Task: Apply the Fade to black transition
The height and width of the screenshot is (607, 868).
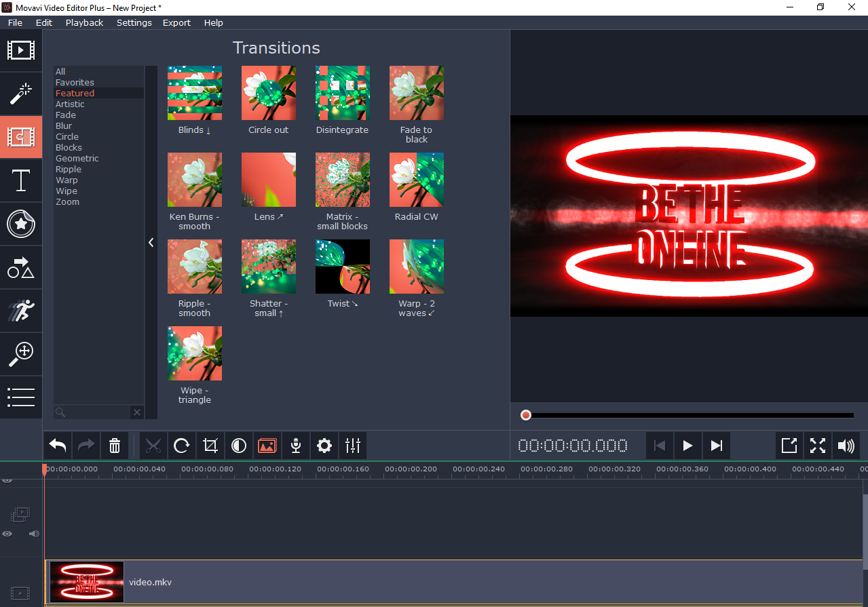Action: [416, 93]
